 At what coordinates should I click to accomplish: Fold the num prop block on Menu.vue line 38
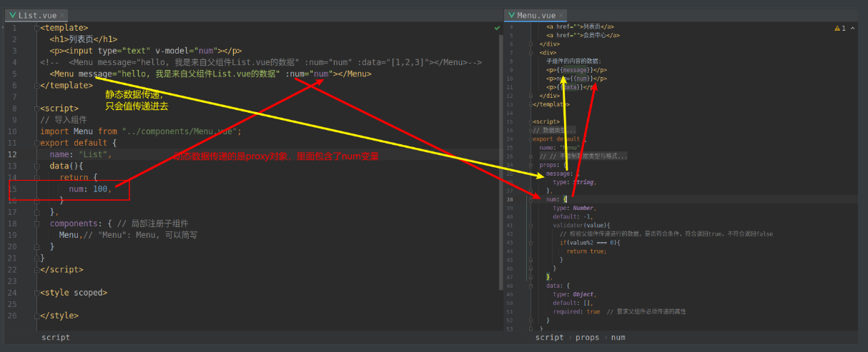pos(531,199)
